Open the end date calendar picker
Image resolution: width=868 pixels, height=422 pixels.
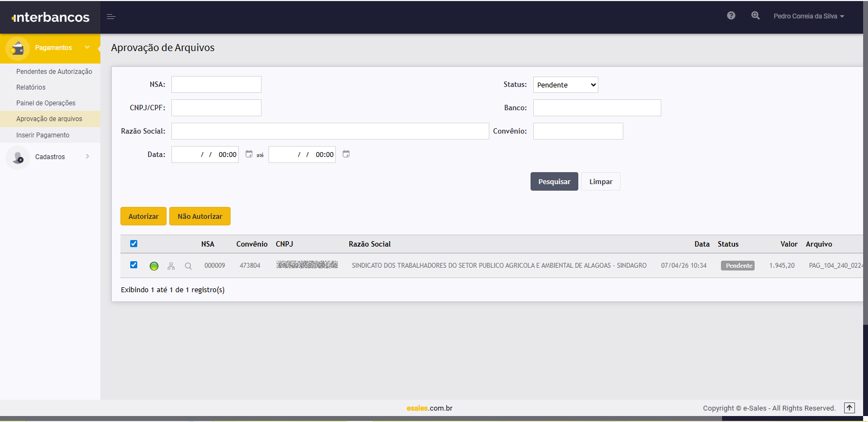(346, 154)
